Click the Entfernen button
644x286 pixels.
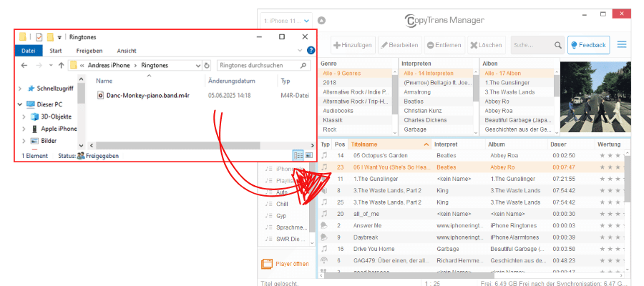(444, 45)
